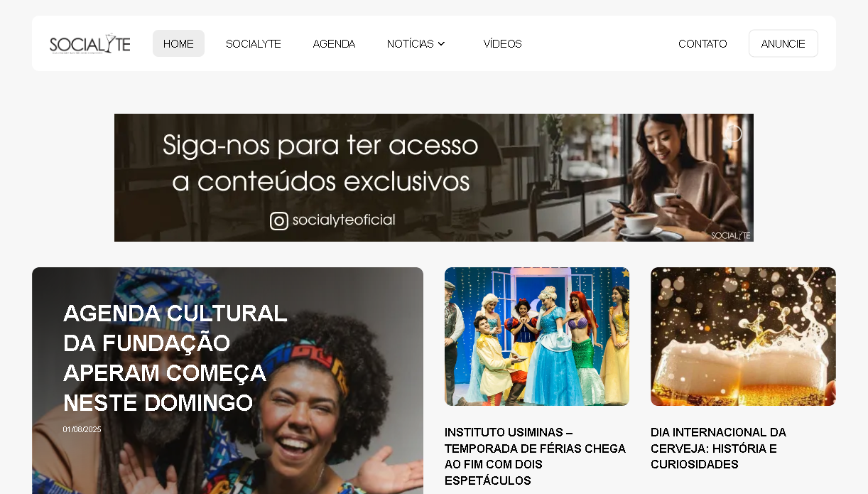Read the Instituto Usiminas article title
Viewport: 868px width, 494px height.
(536, 456)
